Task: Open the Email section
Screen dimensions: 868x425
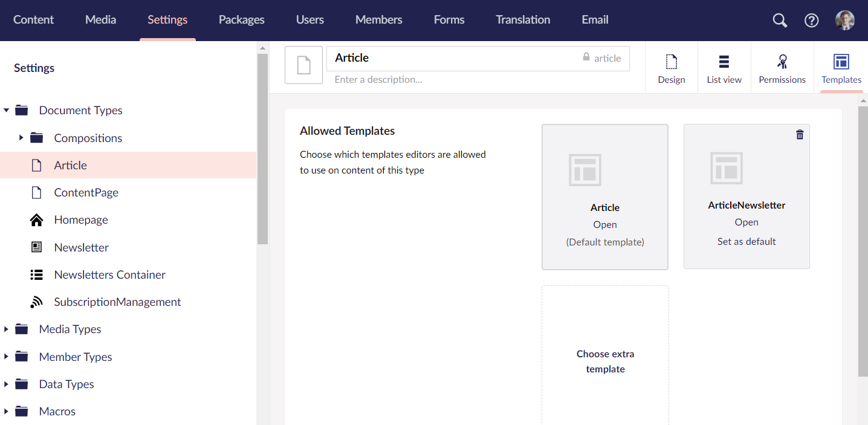Action: point(595,20)
